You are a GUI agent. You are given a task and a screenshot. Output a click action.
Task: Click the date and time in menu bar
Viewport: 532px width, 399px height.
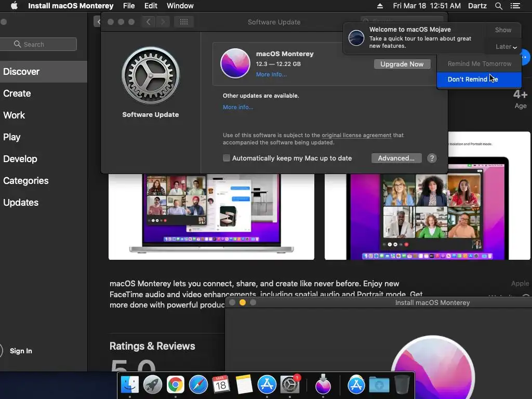427,6
